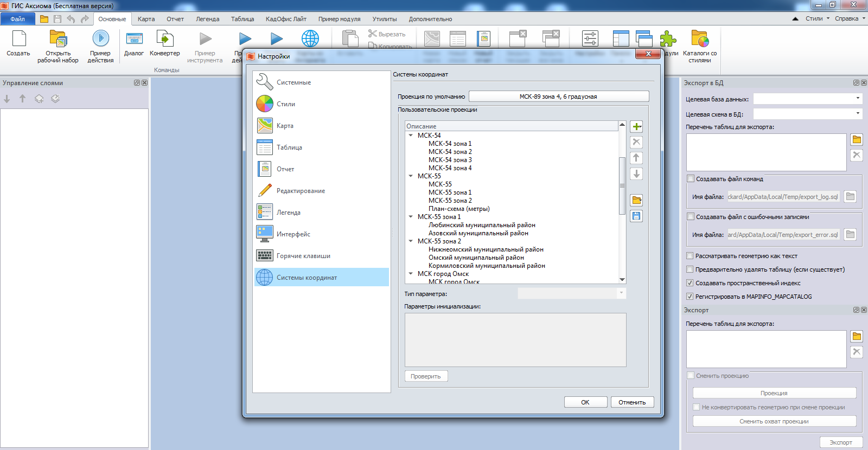Click the projection list vertical scrollbar thumb

pos(622,185)
